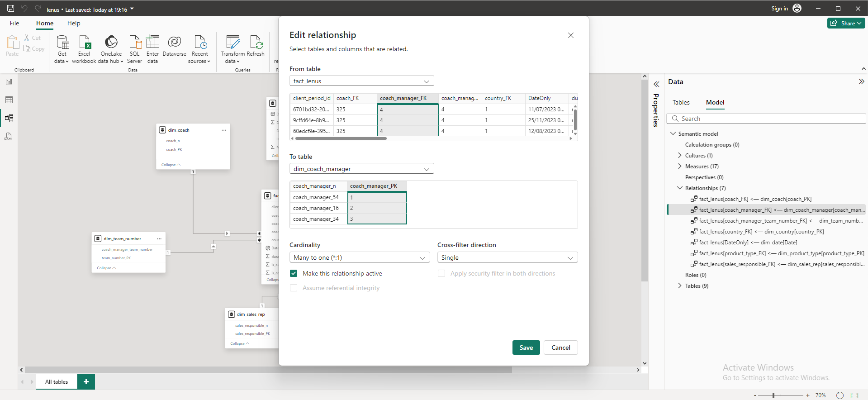This screenshot has width=868, height=400.
Task: Expand the Cultures (1) node
Action: click(679, 155)
